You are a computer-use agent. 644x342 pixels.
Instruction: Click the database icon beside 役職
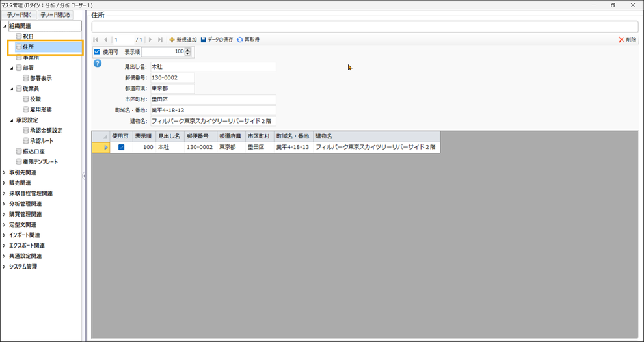point(26,99)
